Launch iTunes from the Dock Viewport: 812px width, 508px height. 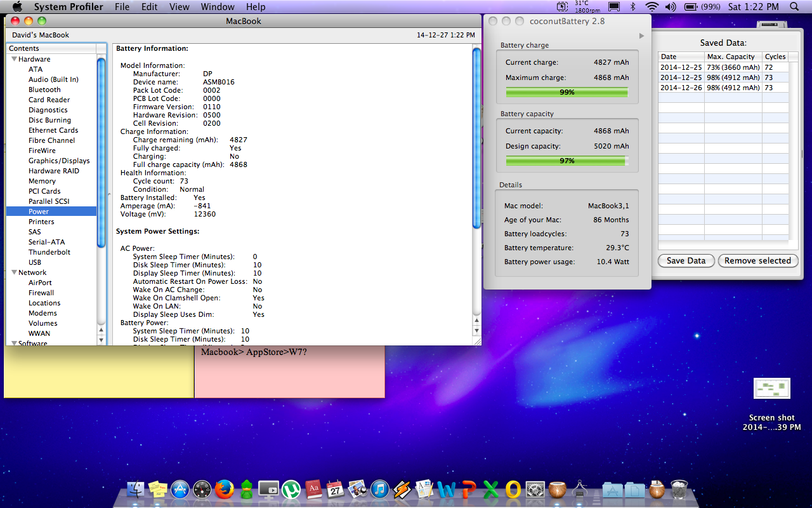point(379,489)
